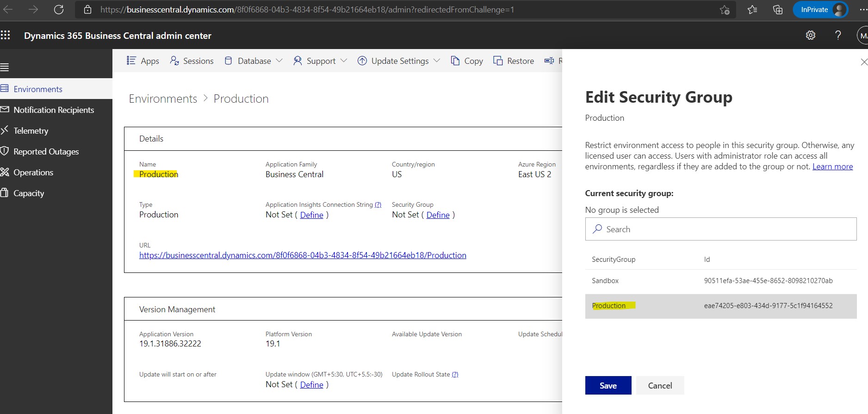This screenshot has height=414, width=868.
Task: View site information lock icon
Action: pos(87,10)
